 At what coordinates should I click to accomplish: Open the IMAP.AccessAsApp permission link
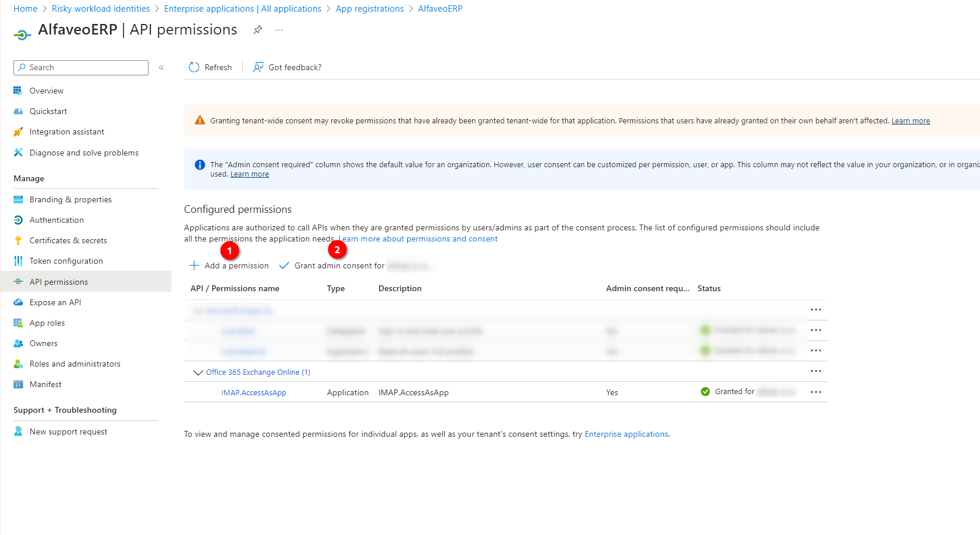pos(253,393)
